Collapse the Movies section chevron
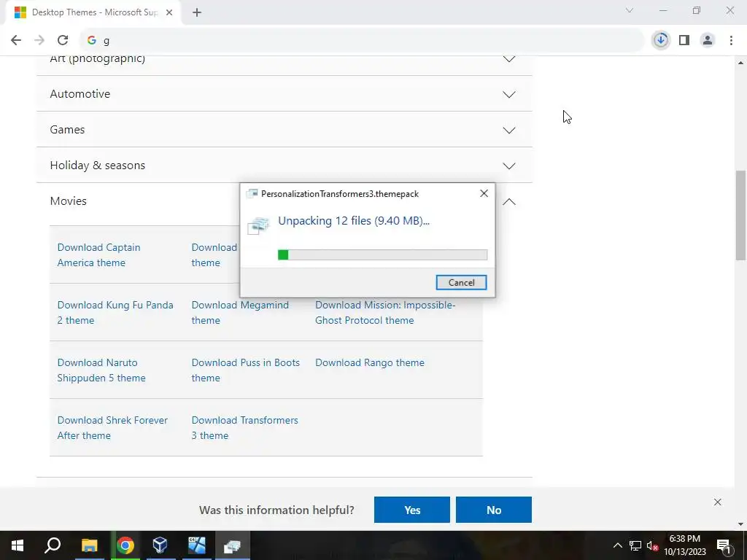 [x=508, y=201]
